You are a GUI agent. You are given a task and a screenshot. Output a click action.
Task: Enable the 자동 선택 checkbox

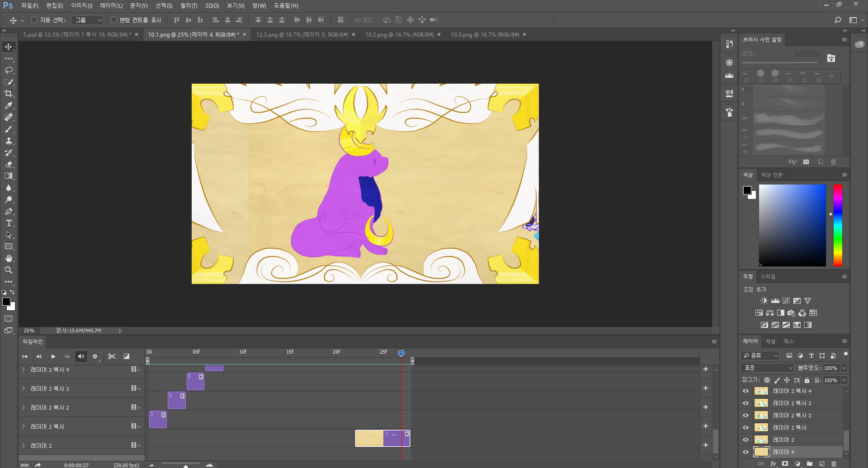pos(34,20)
